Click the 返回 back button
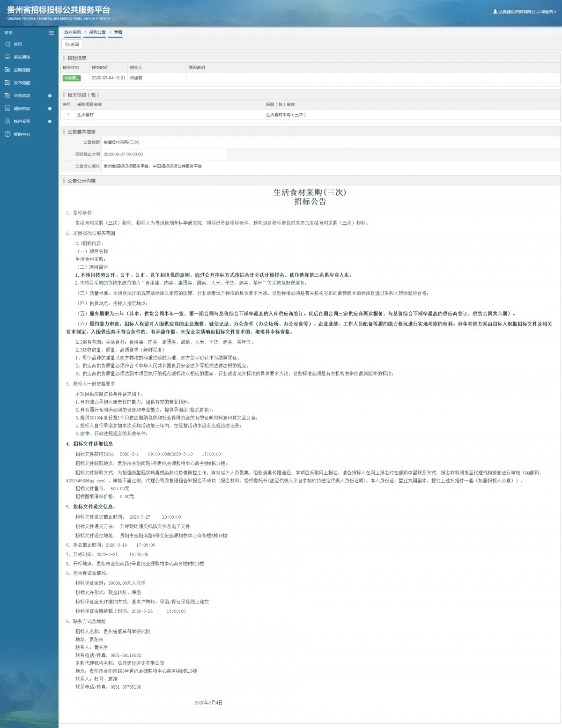The width and height of the screenshot is (562, 728). [72, 44]
